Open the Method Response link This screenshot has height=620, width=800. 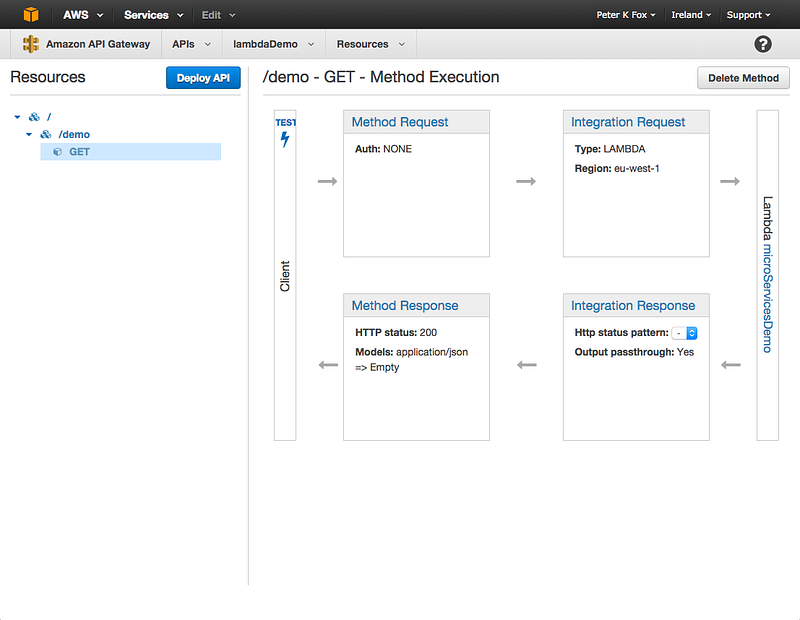(x=405, y=305)
